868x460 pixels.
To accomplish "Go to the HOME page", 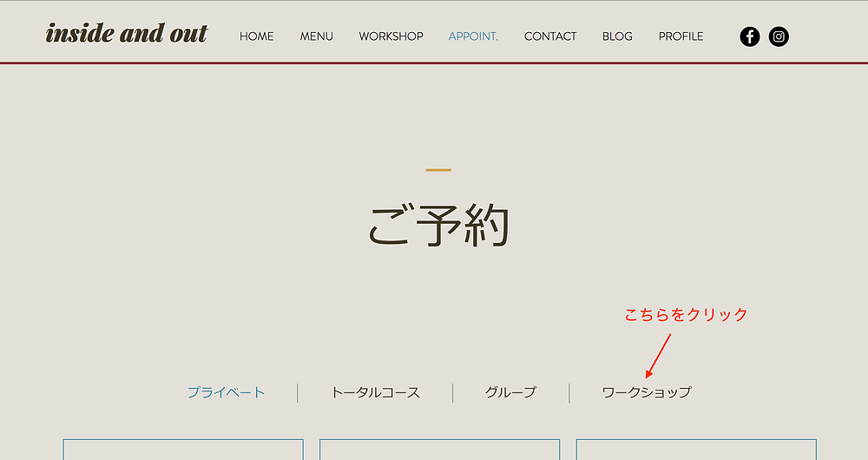I will point(256,36).
